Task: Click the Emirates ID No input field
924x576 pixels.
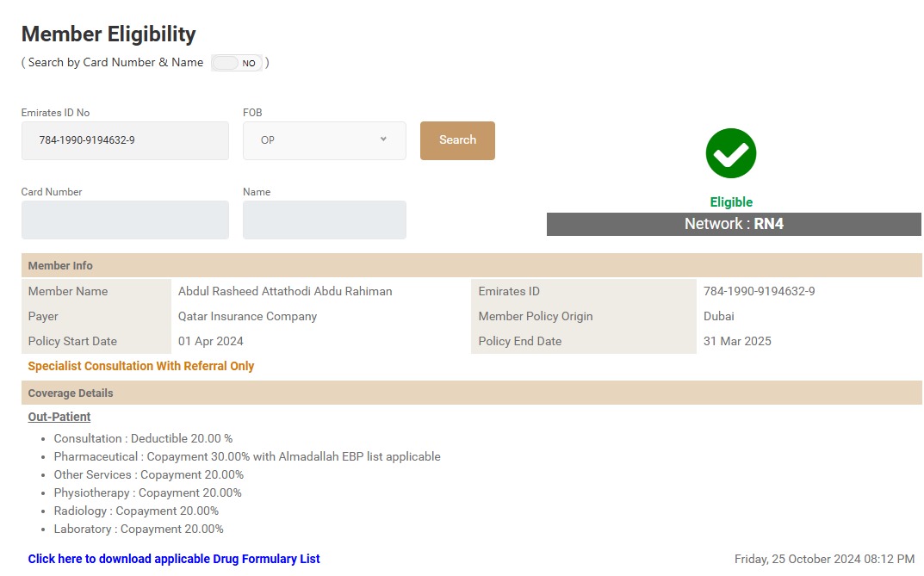Action: click(x=125, y=140)
